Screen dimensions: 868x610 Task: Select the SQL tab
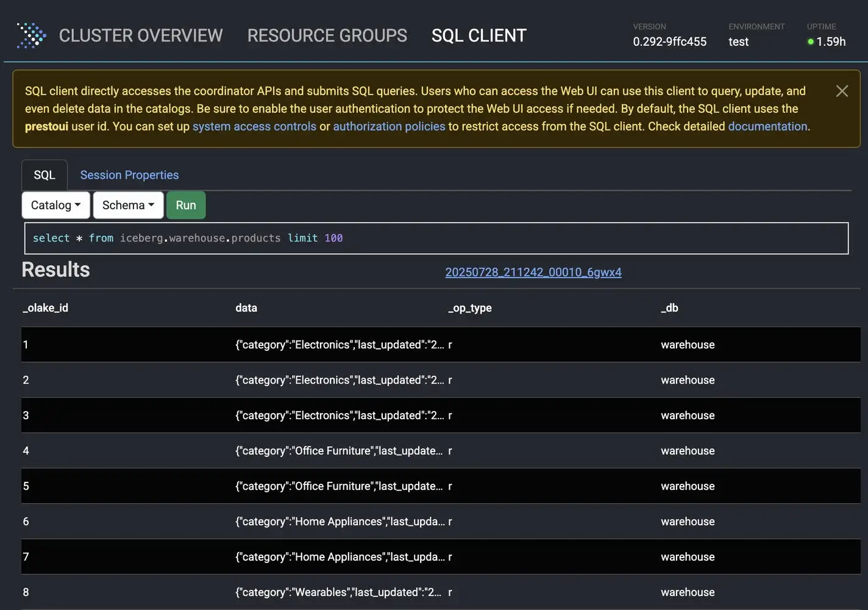44,175
